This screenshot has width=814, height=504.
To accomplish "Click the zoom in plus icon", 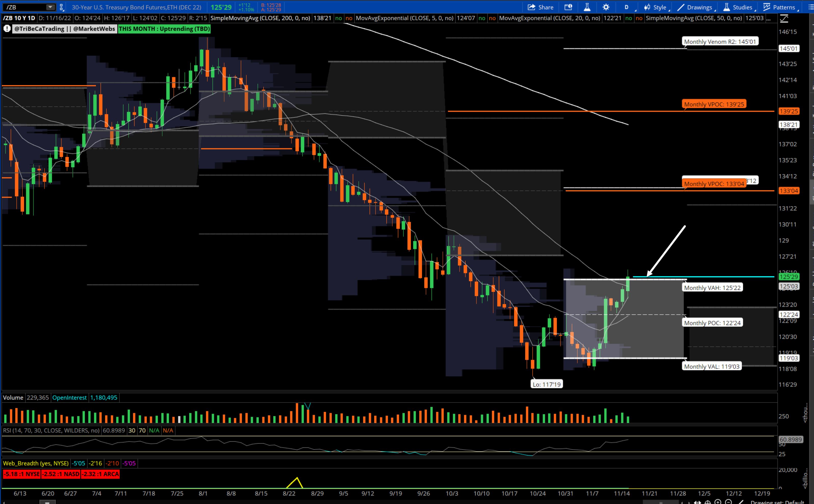I will (718, 502).
